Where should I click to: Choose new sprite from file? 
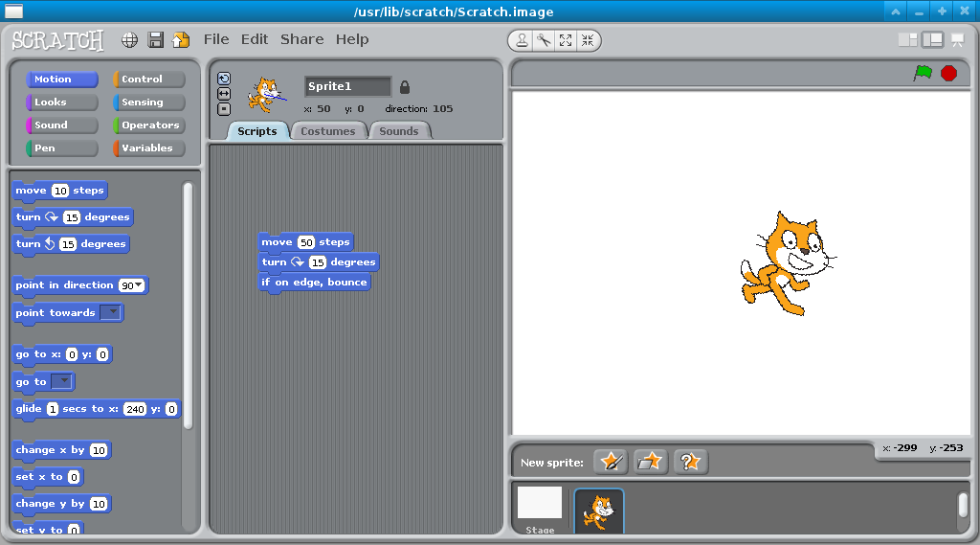coord(650,462)
